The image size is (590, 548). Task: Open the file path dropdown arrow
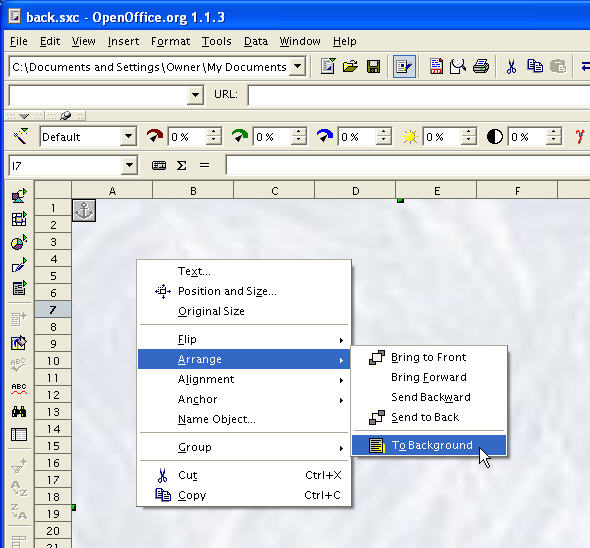click(x=297, y=67)
